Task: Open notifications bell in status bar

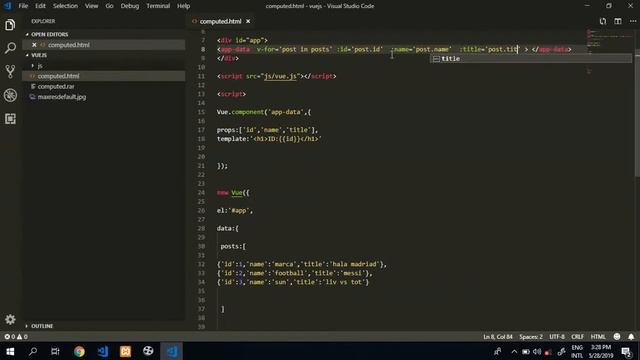Action: (631, 337)
